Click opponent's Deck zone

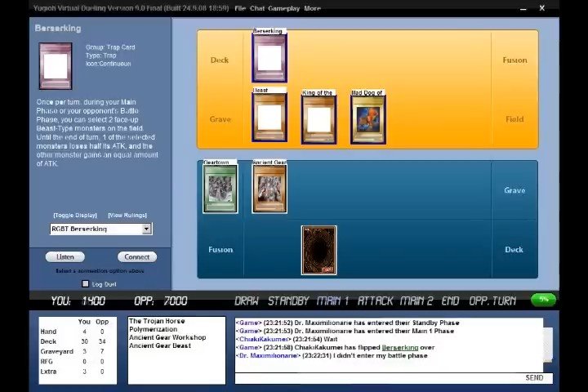click(220, 60)
